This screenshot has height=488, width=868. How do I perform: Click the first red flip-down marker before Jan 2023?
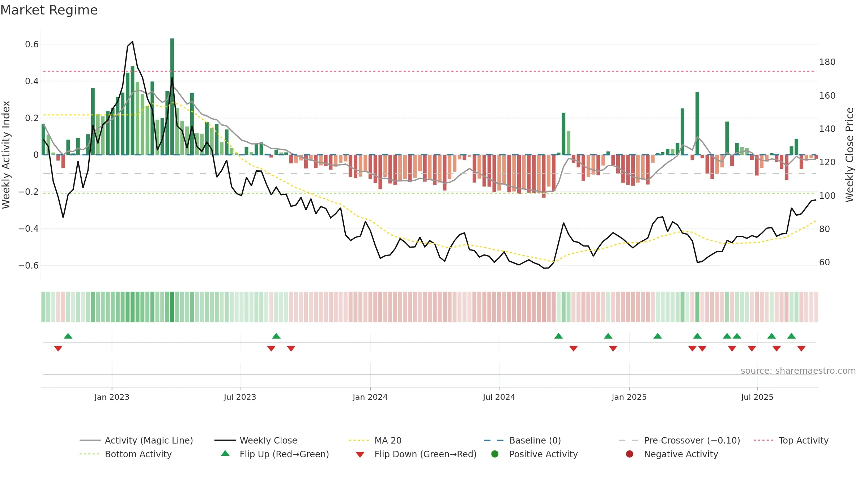pyautogui.click(x=58, y=348)
